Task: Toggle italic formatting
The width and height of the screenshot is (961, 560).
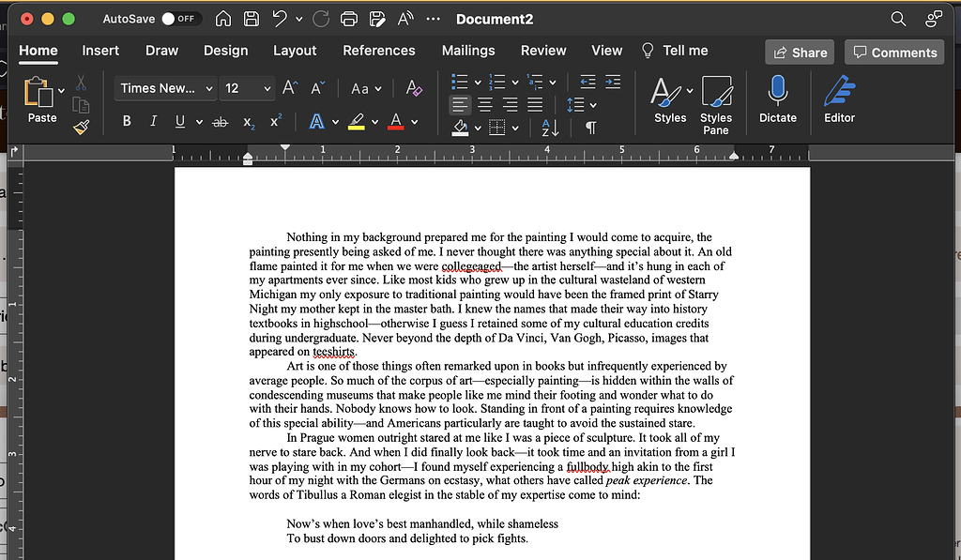Action: 153,121
